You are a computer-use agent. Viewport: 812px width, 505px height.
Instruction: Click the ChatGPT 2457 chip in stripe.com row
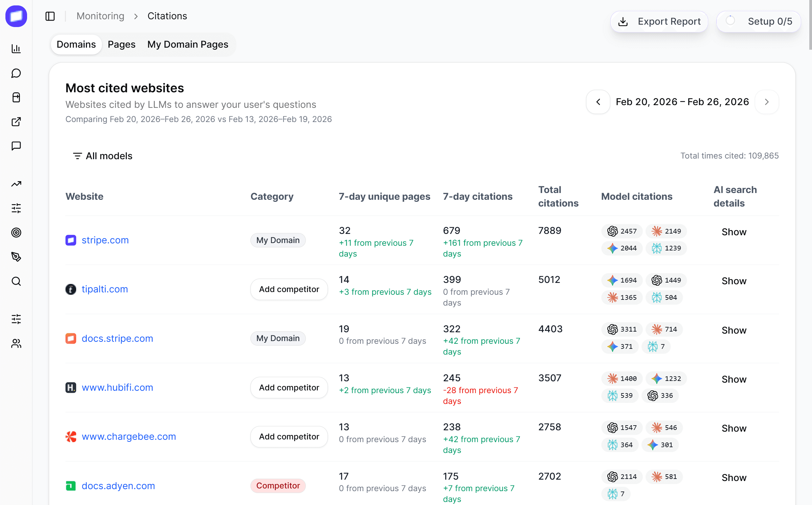click(x=622, y=231)
